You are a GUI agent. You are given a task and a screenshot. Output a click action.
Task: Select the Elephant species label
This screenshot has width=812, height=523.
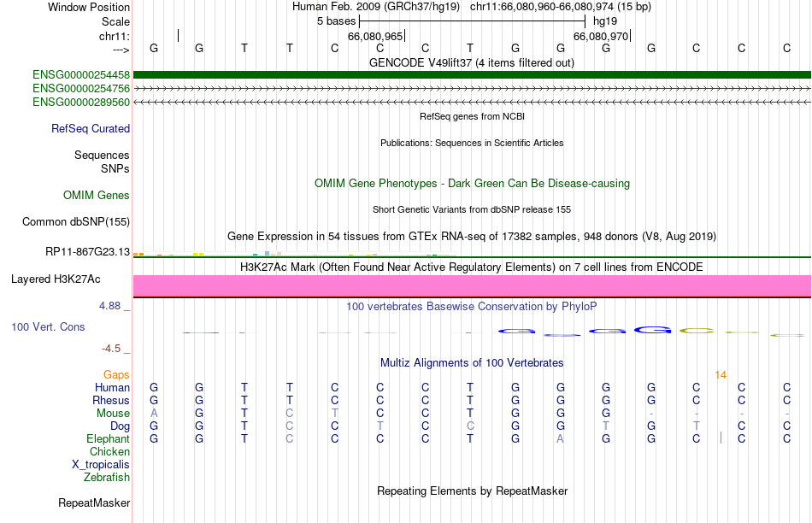coord(108,438)
